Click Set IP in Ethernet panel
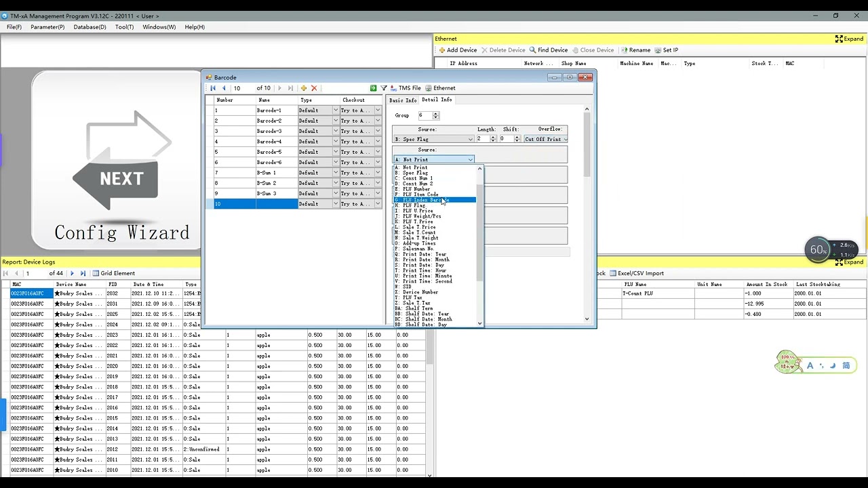This screenshot has height=488, width=868. [x=667, y=50]
